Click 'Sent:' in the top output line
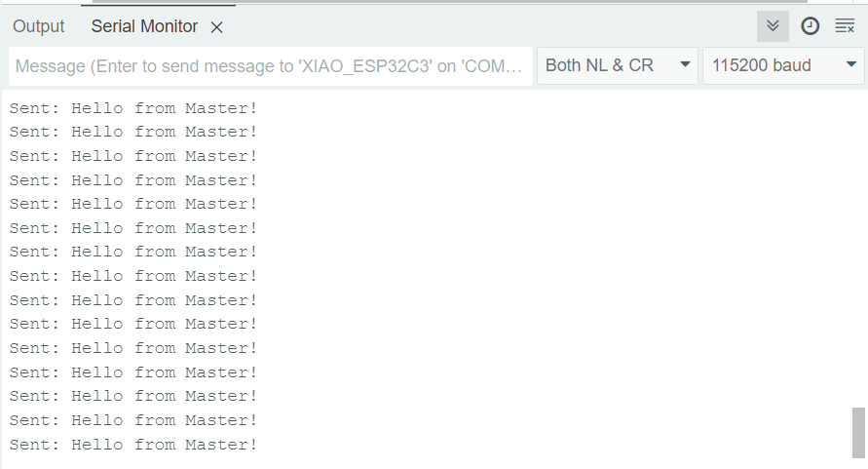 tap(34, 108)
